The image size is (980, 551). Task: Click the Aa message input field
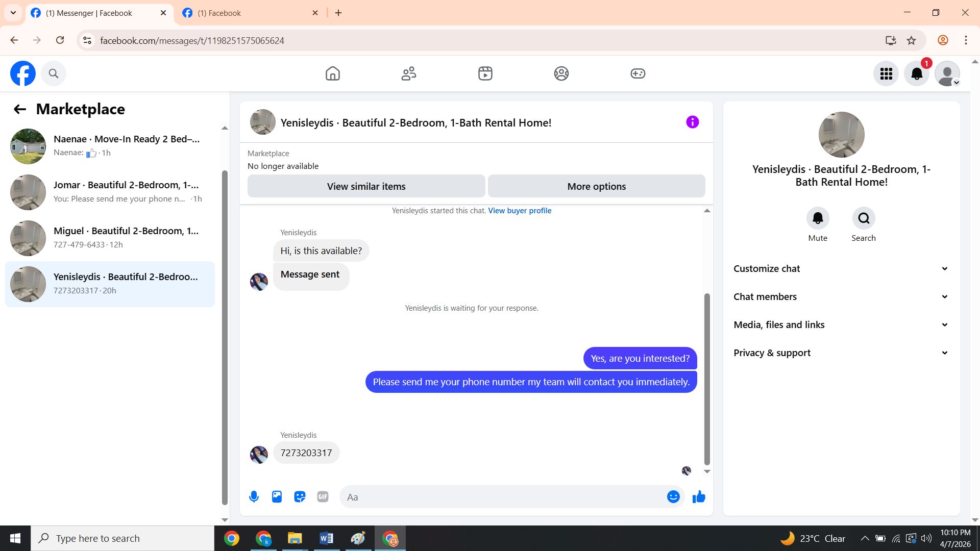[x=503, y=496]
